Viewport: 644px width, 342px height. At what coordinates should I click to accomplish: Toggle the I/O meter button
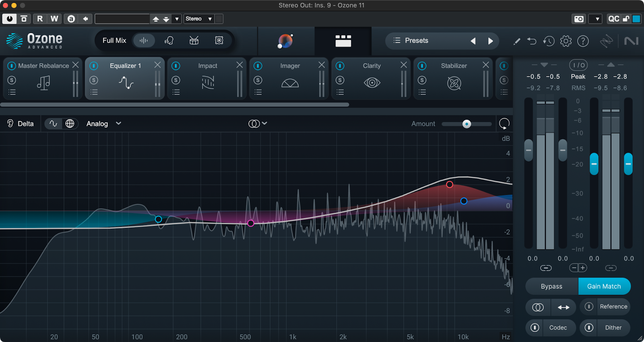click(578, 65)
